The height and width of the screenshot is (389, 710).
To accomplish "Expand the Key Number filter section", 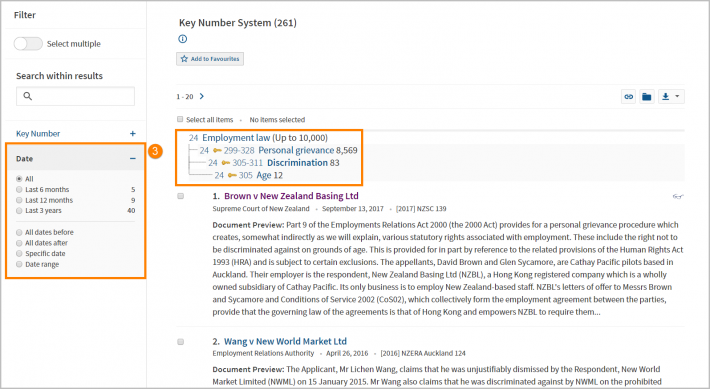I will [133, 134].
